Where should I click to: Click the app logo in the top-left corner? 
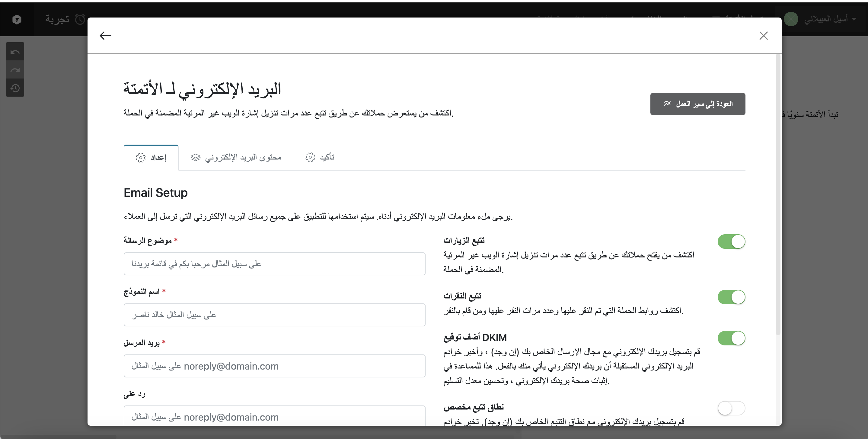coord(17,19)
